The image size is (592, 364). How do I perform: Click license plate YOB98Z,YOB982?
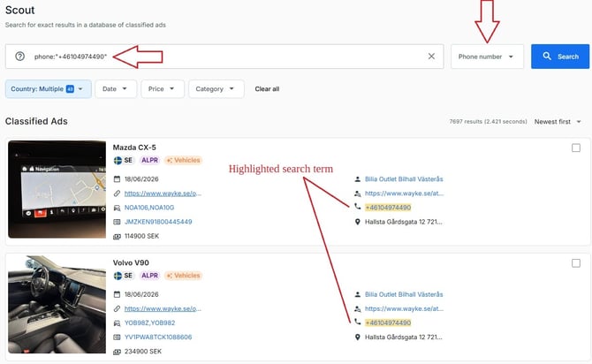point(150,322)
